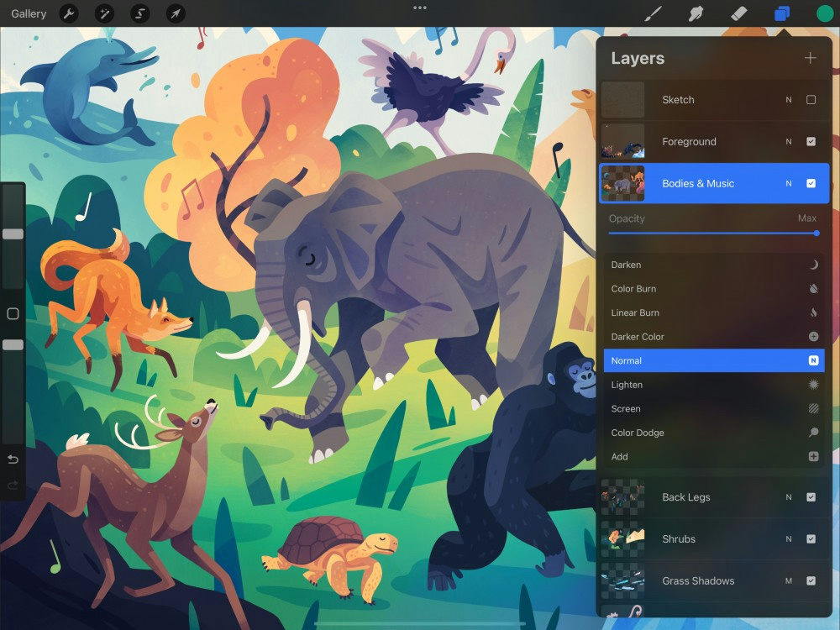The height and width of the screenshot is (630, 840).
Task: Open blend mode N on Back Legs layer
Action: point(789,497)
